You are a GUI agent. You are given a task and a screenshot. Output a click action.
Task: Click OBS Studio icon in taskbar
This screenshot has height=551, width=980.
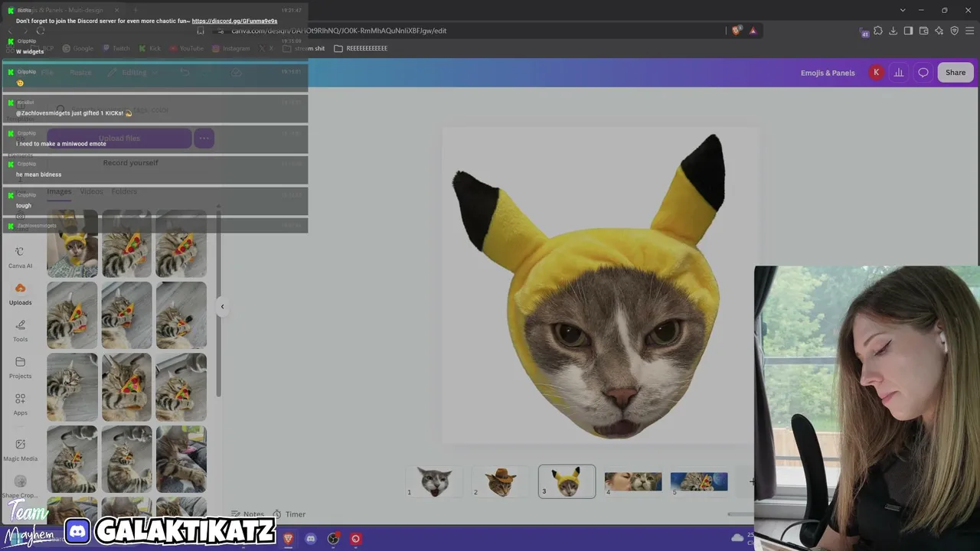coord(333,539)
